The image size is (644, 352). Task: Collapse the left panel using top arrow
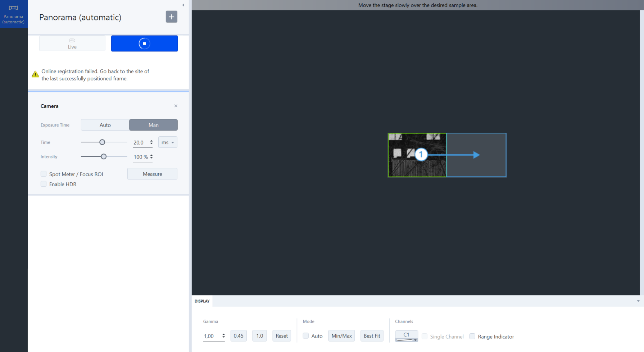tap(183, 5)
